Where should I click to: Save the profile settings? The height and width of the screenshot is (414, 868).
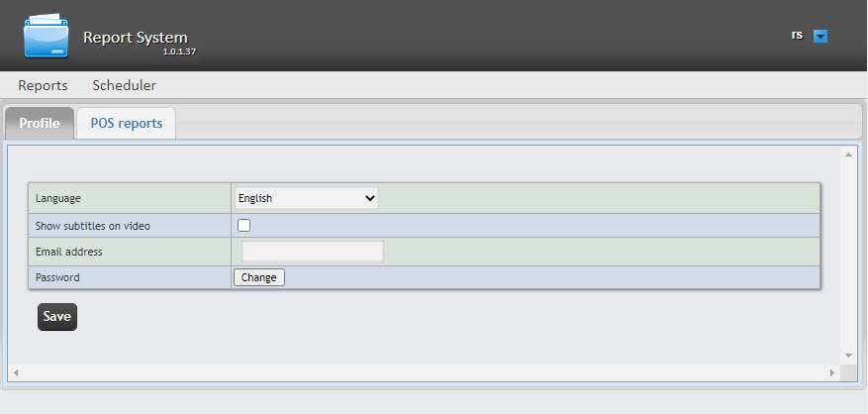(x=56, y=317)
